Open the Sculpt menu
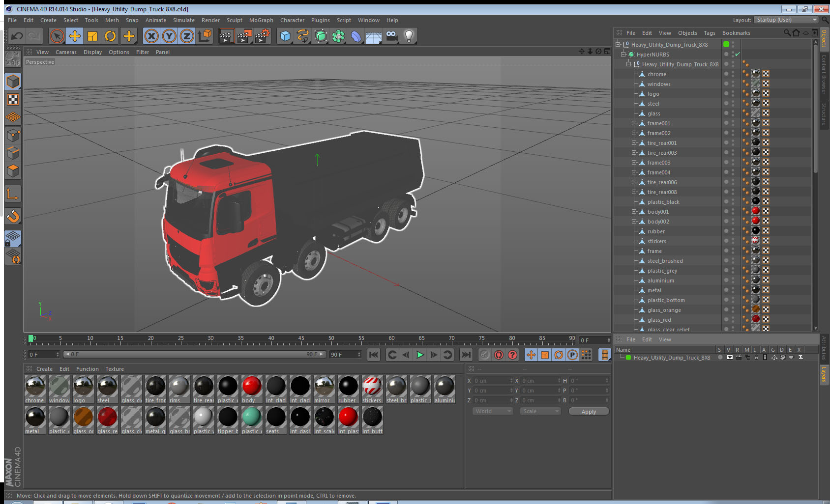 pyautogui.click(x=235, y=20)
